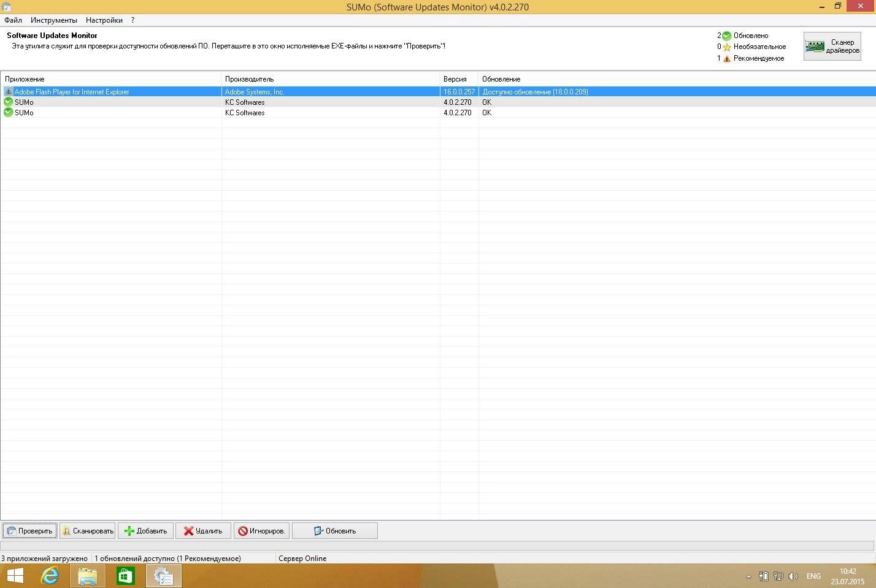
Task: Click the SUMo application icon in title bar
Action: [x=6, y=7]
